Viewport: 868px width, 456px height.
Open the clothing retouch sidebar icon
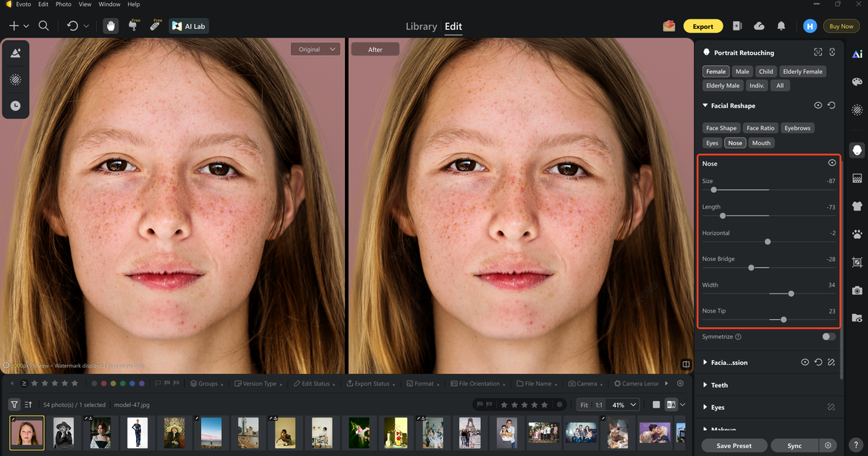857,206
